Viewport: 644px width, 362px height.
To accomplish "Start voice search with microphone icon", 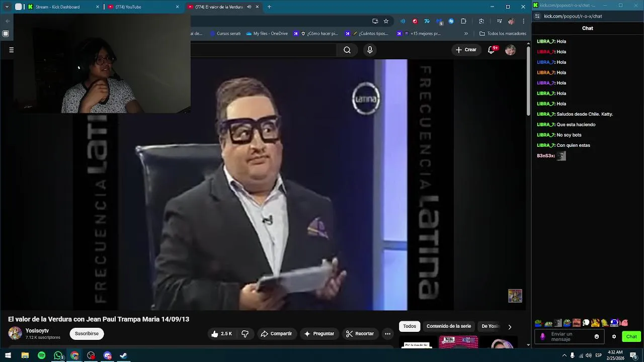I will (370, 50).
